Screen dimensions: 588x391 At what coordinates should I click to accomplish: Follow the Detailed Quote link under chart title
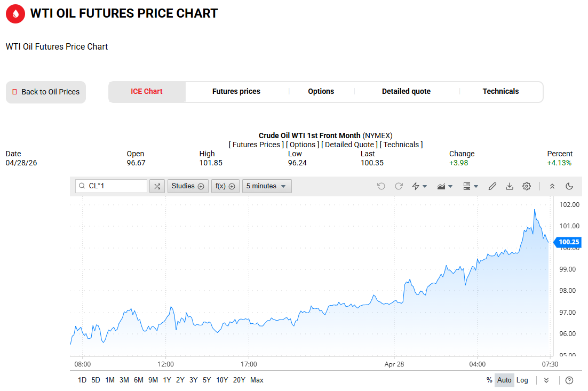pyautogui.click(x=349, y=145)
